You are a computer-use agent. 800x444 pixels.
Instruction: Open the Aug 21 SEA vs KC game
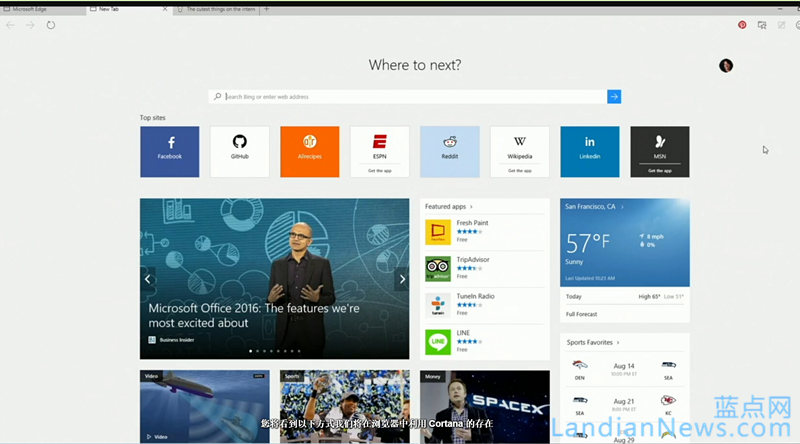(624, 405)
